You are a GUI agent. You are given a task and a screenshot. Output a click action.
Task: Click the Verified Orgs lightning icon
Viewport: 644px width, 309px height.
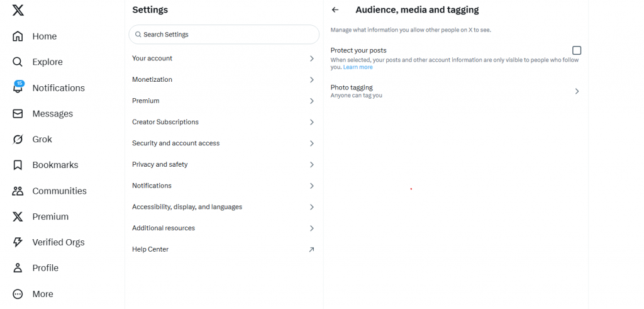click(18, 242)
